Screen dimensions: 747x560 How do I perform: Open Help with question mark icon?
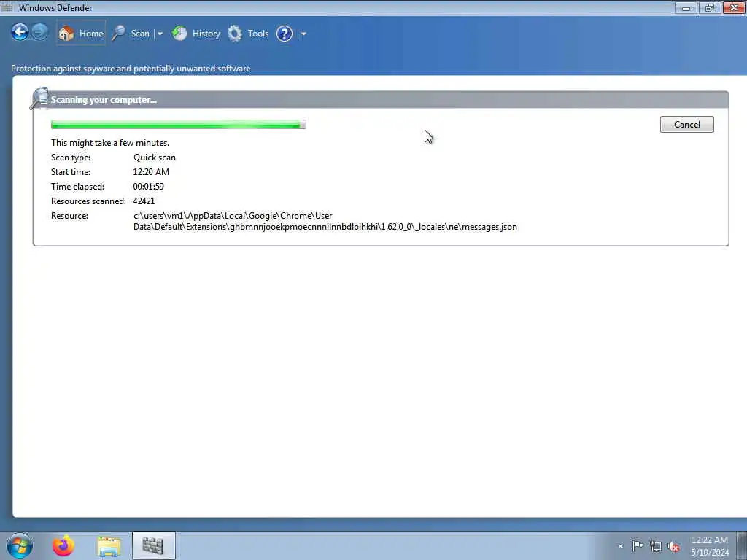(x=285, y=34)
